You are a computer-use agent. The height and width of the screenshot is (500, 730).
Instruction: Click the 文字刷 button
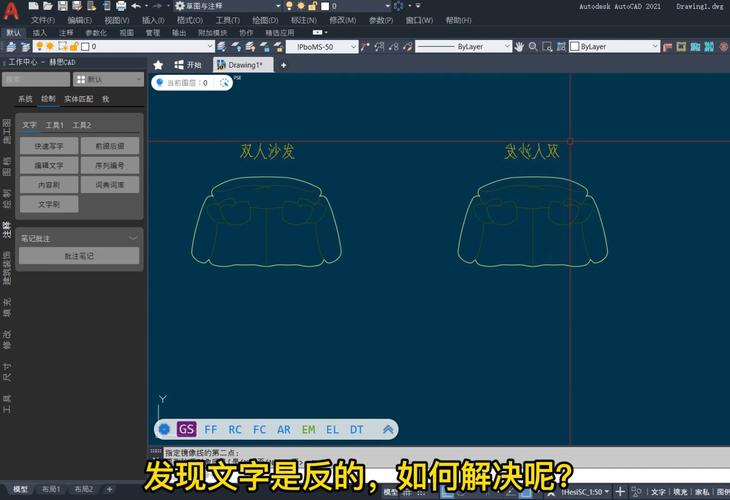(49, 204)
